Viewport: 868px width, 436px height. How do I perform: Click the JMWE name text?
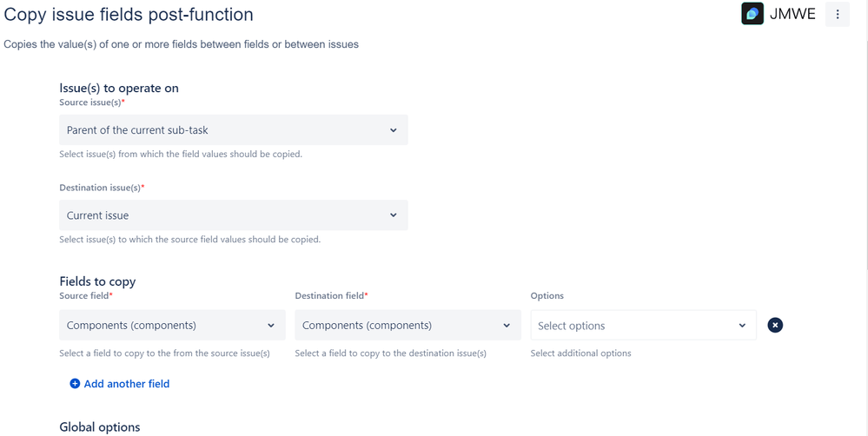click(x=792, y=14)
